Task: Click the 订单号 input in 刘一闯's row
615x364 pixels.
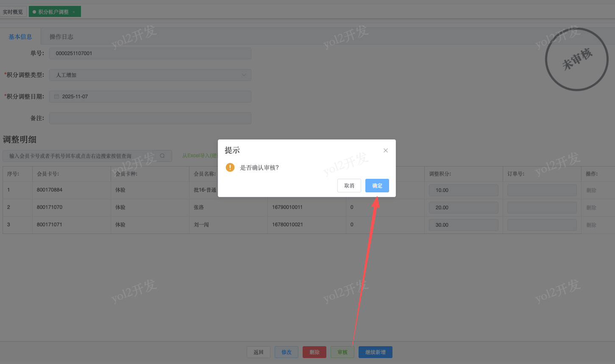Action: [x=542, y=225]
